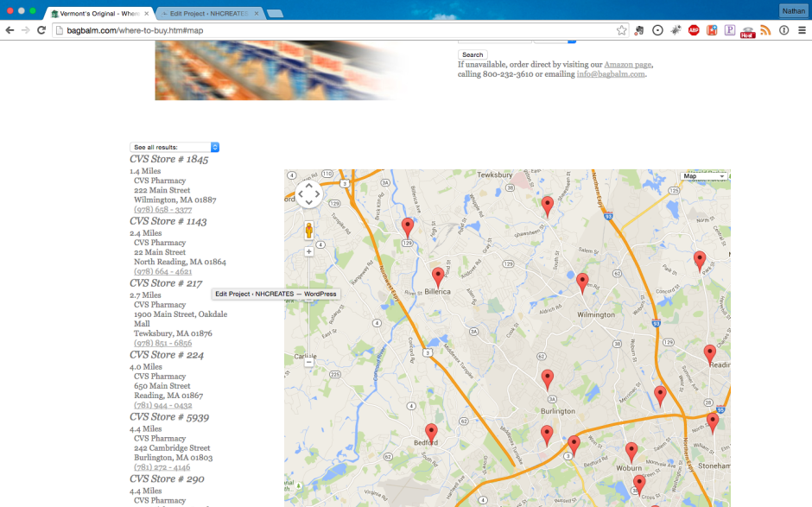Click the marker at Reading
Viewport: 812px width, 507px height.
(x=709, y=355)
